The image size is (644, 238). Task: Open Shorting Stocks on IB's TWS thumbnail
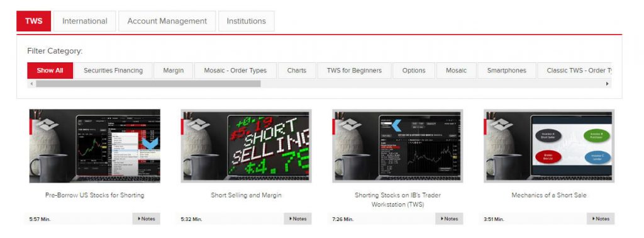pyautogui.click(x=397, y=146)
